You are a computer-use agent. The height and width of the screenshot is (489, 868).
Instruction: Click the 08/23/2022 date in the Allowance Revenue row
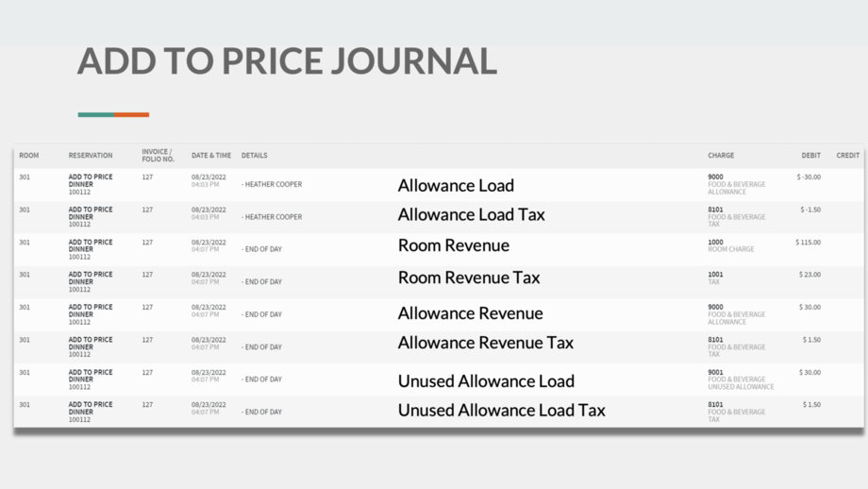209,308
